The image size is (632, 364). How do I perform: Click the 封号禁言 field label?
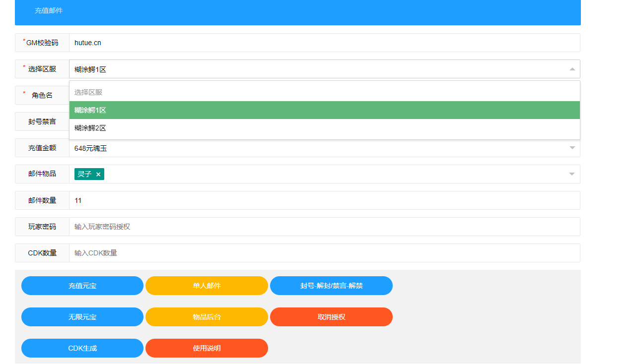pos(42,121)
